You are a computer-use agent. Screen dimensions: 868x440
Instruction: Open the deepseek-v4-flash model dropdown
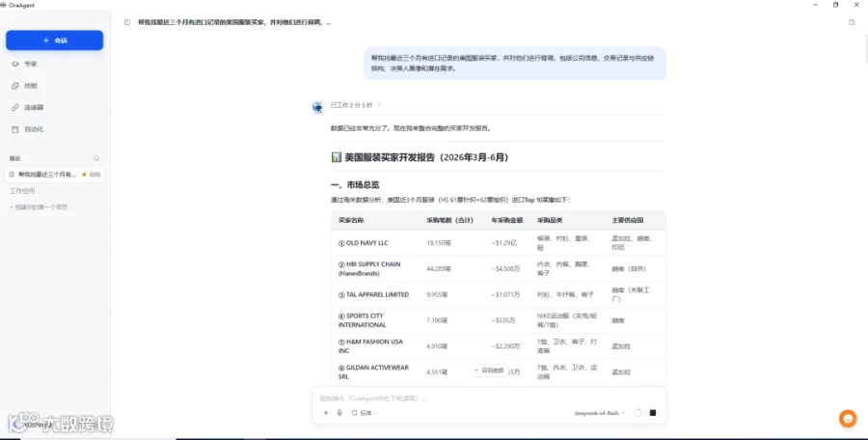599,413
